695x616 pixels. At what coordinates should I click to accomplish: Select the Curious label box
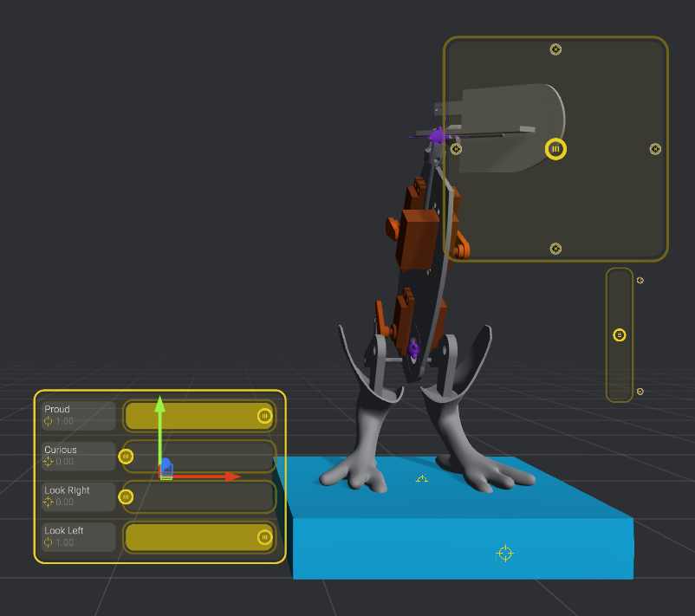tap(79, 456)
